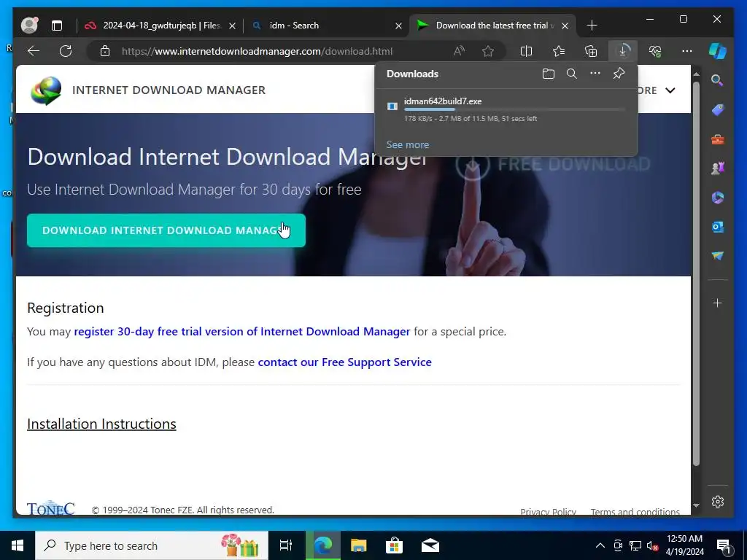Switch to the idm - Search tab
747x560 pixels.
click(x=294, y=26)
